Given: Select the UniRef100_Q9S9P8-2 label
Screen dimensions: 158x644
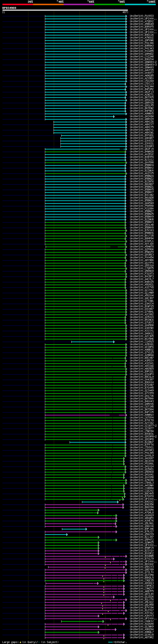Looking at the screenshot, I should (x=143, y=436).
